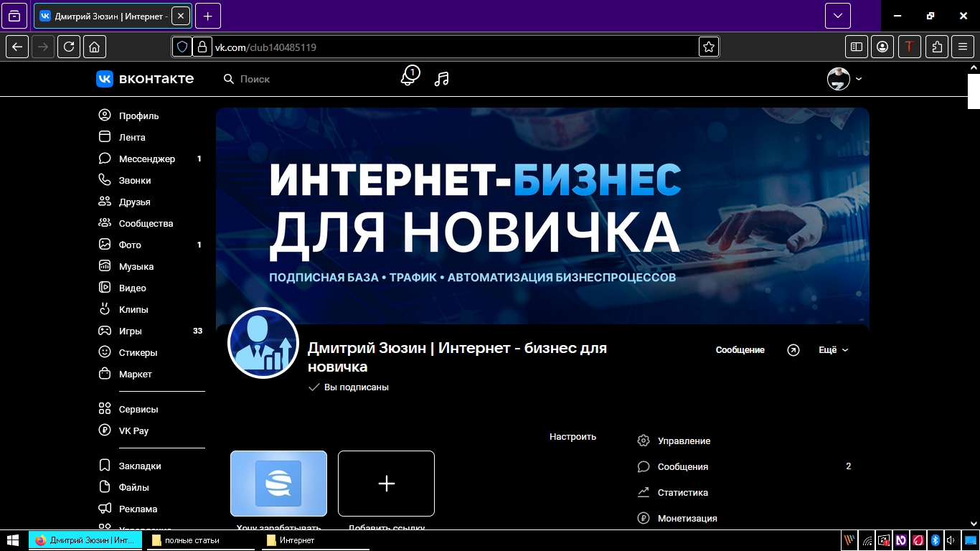Click the Firefox view icon left of tabs

tap(14, 16)
